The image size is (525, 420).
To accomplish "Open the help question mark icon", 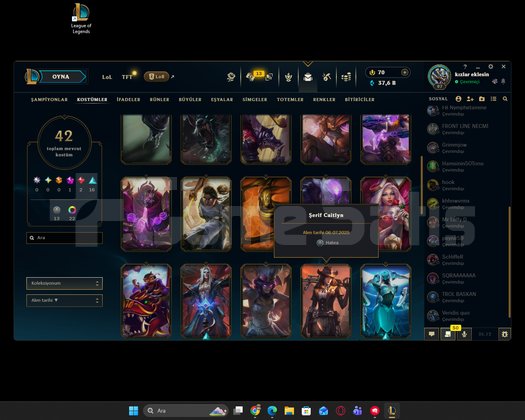I will pyautogui.click(x=465, y=67).
